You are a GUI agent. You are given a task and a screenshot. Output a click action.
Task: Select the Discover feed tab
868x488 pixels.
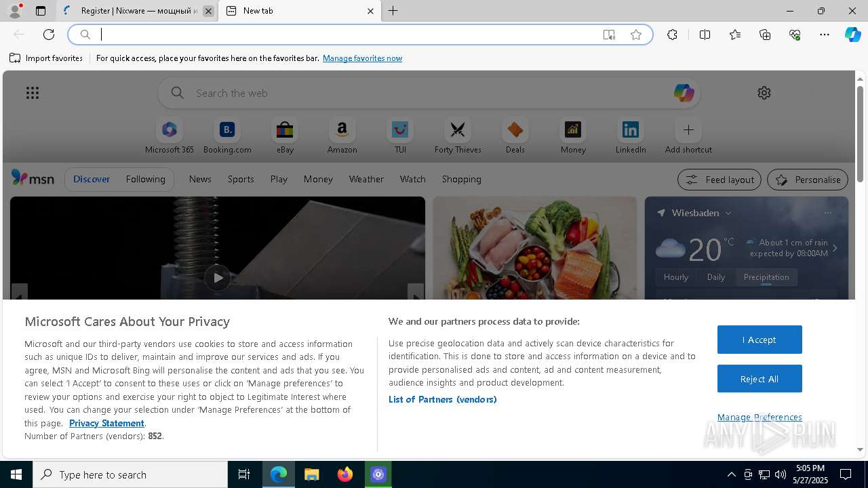[x=92, y=179]
